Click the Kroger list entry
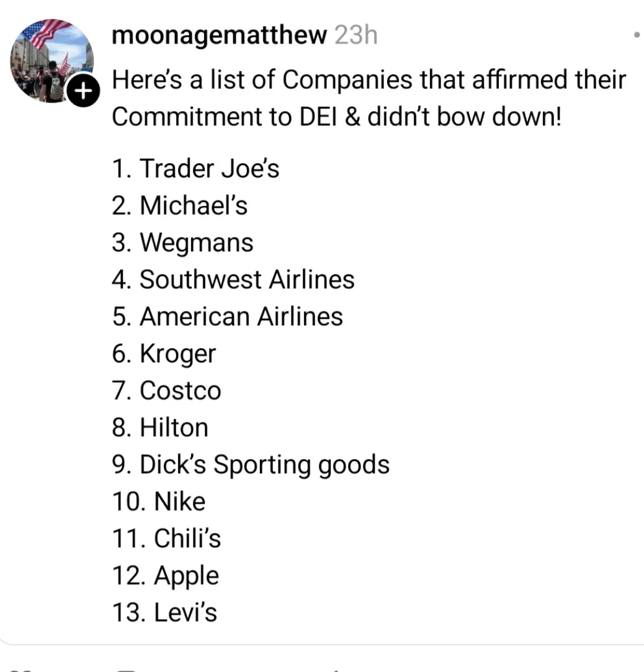 point(164,354)
